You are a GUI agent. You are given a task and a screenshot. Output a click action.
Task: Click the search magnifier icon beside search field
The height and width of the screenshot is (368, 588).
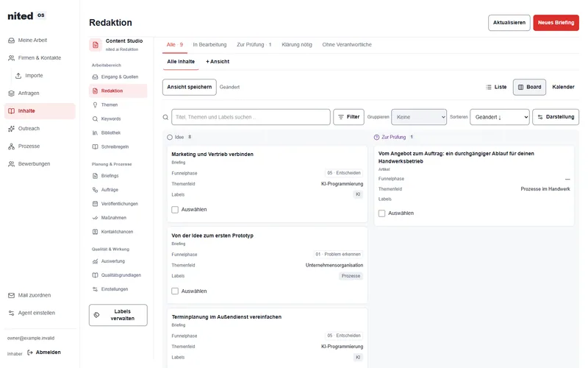(165, 117)
